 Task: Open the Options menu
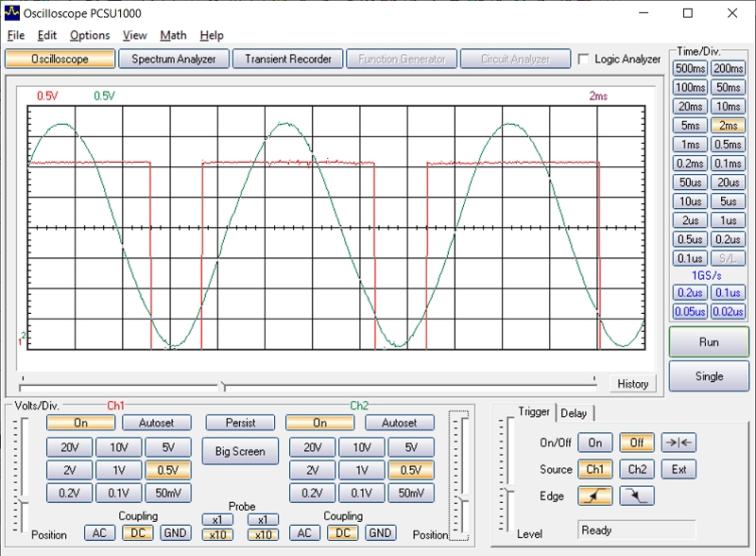[90, 35]
